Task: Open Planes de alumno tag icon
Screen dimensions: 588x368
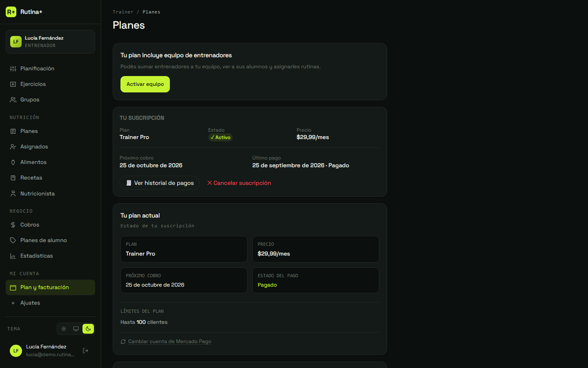Action: 13,240
